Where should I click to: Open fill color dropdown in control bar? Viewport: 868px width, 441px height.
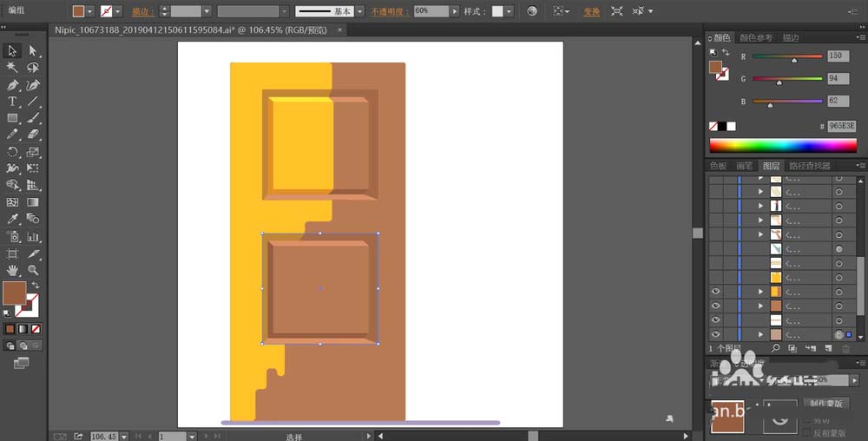[x=89, y=11]
